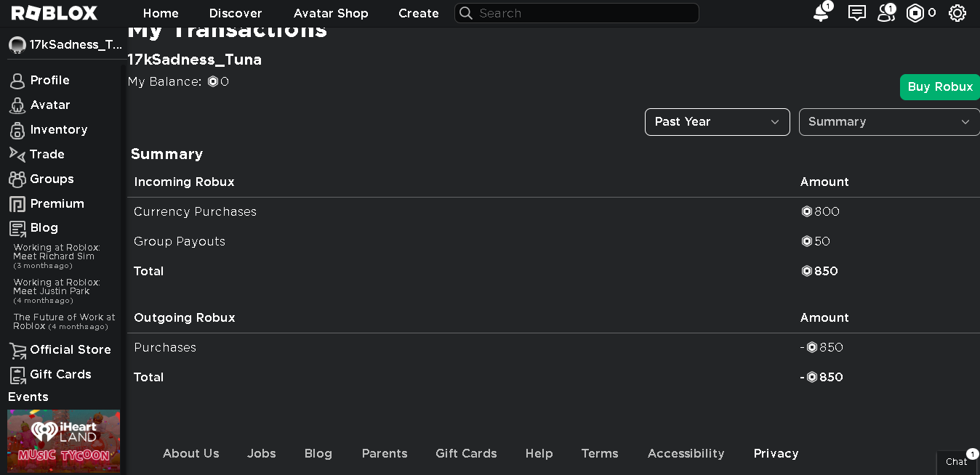Open the iHeart Land Music Tycoon event banner
The height and width of the screenshot is (475, 980).
pyautogui.click(x=64, y=442)
